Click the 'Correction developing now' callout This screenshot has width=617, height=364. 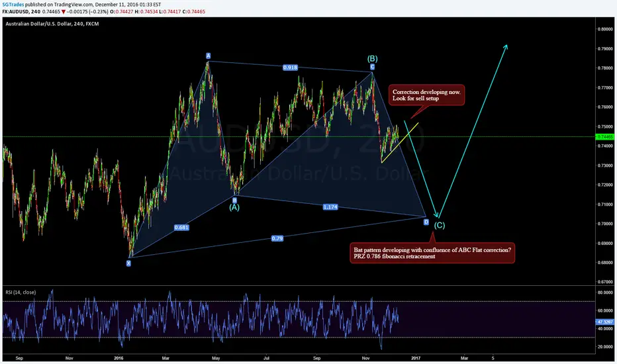426,95
